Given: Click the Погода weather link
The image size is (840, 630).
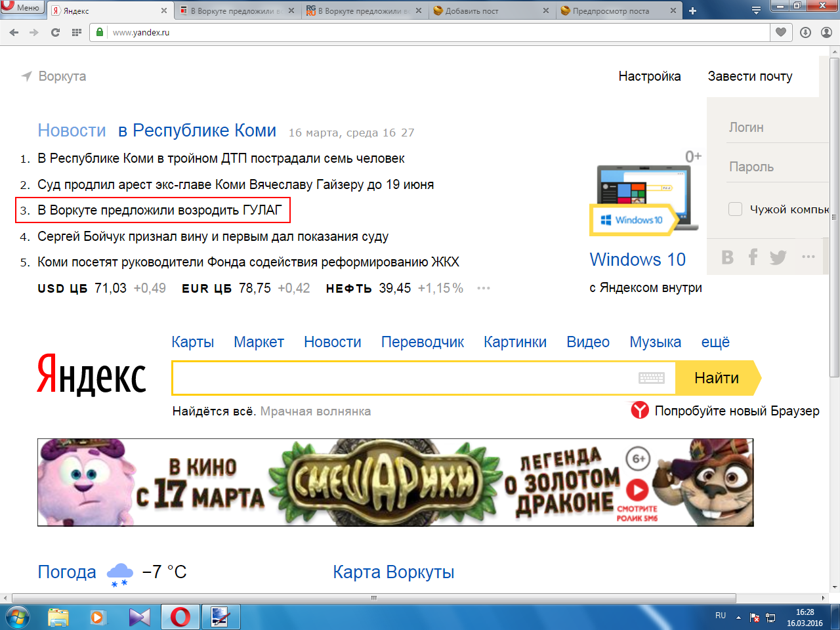Looking at the screenshot, I should [67, 572].
